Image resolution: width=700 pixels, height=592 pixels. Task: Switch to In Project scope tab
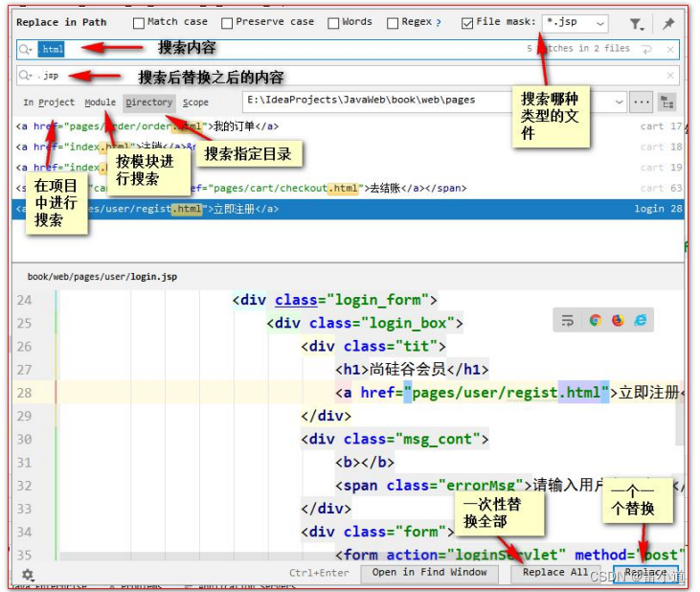click(49, 102)
